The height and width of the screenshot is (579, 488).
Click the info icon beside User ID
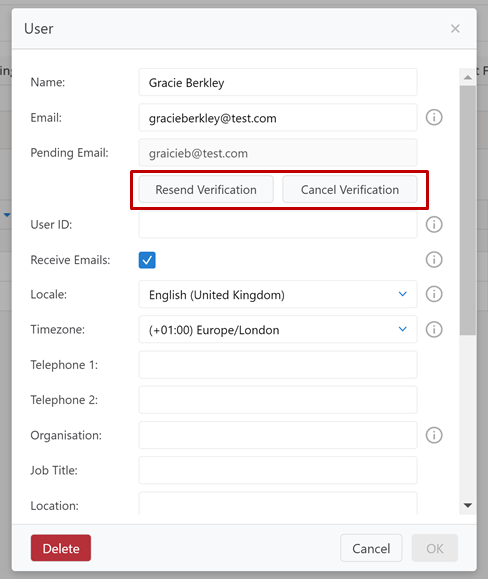pyautogui.click(x=434, y=225)
